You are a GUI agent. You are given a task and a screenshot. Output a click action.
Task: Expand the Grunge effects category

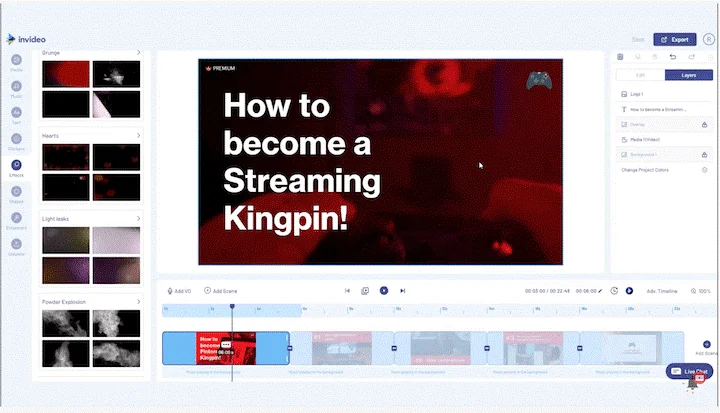click(x=138, y=53)
